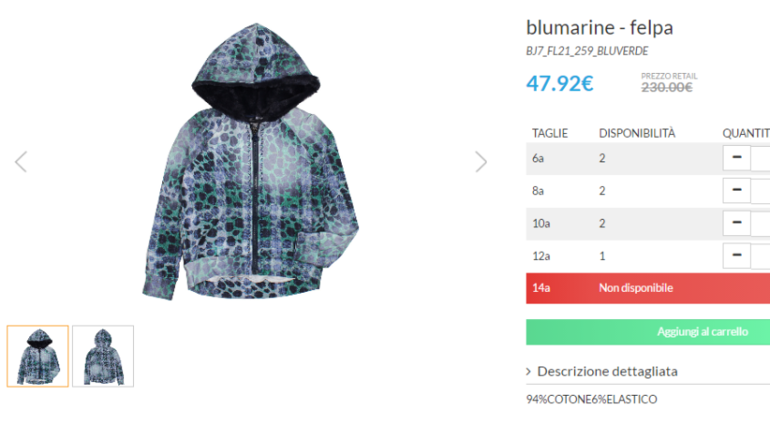This screenshot has height=424, width=770.
Task: Show the previous product image arrow
Action: [x=21, y=162]
